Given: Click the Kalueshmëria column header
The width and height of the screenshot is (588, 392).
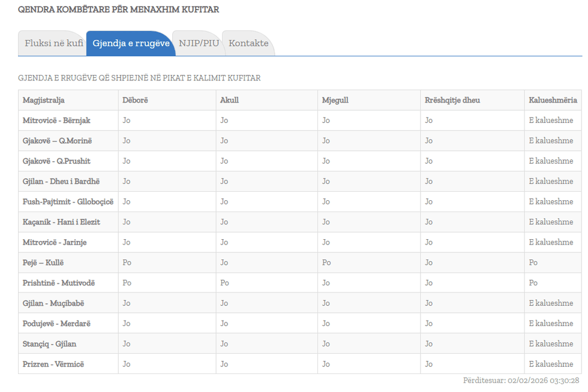Looking at the screenshot, I should coord(553,100).
